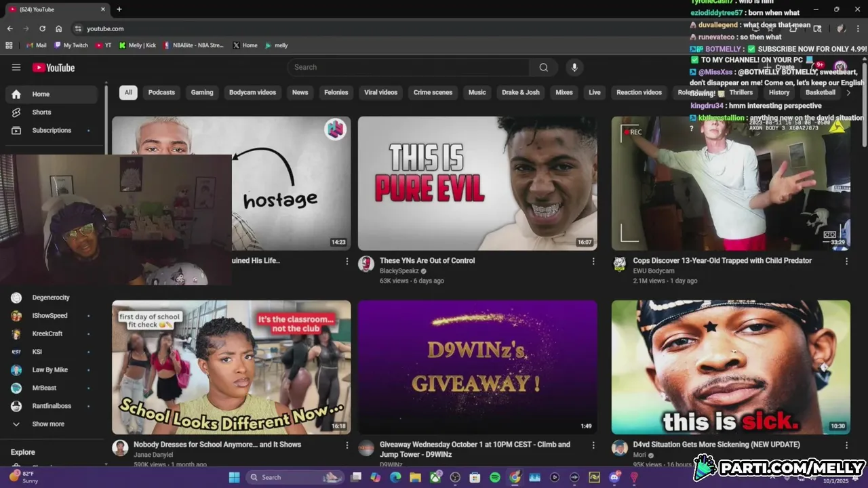The height and width of the screenshot is (488, 868).
Task: Open options for Giveaway Wednesday October 1 video
Action: [x=593, y=445]
